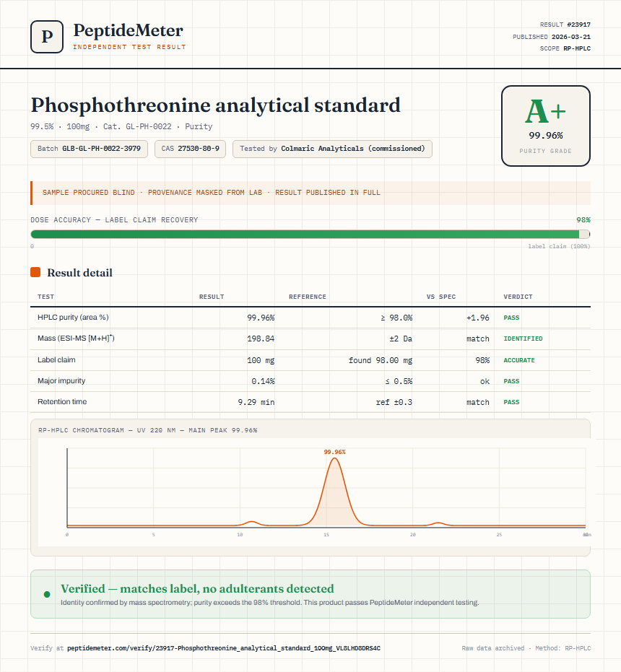The height and width of the screenshot is (672, 621).
Task: Click the REFERENCE column header
Action: click(x=308, y=297)
